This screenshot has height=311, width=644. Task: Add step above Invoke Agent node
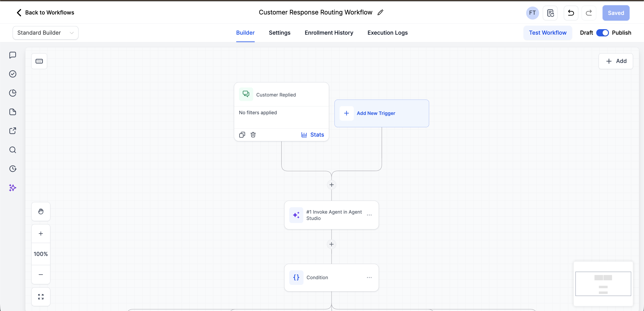pos(331,185)
